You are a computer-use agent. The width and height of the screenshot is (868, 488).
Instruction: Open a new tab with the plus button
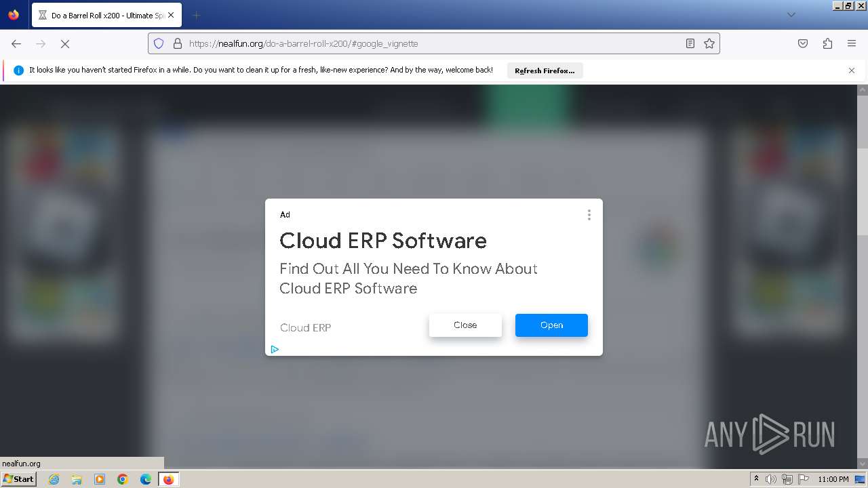pos(196,15)
